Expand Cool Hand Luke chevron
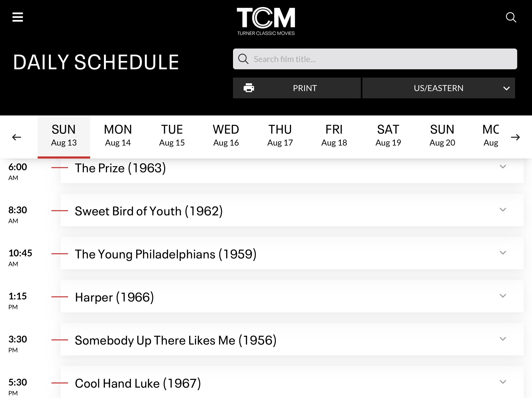This screenshot has width=532, height=398. [503, 382]
